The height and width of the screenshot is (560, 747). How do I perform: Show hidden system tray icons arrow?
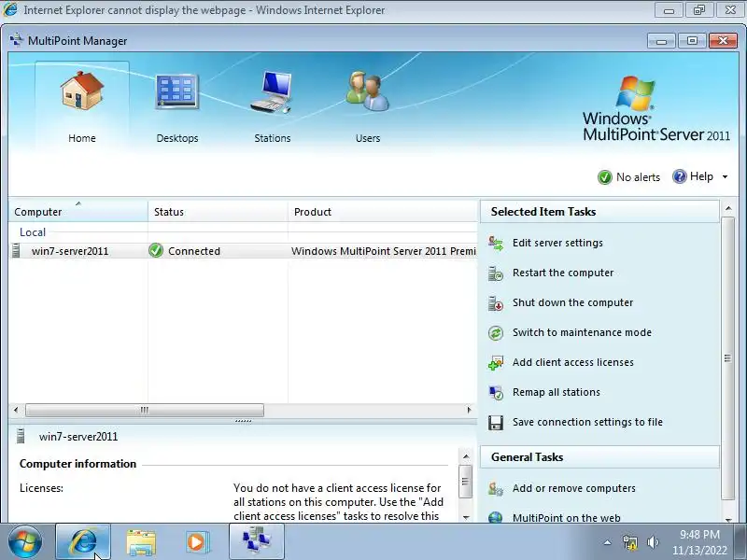click(608, 542)
